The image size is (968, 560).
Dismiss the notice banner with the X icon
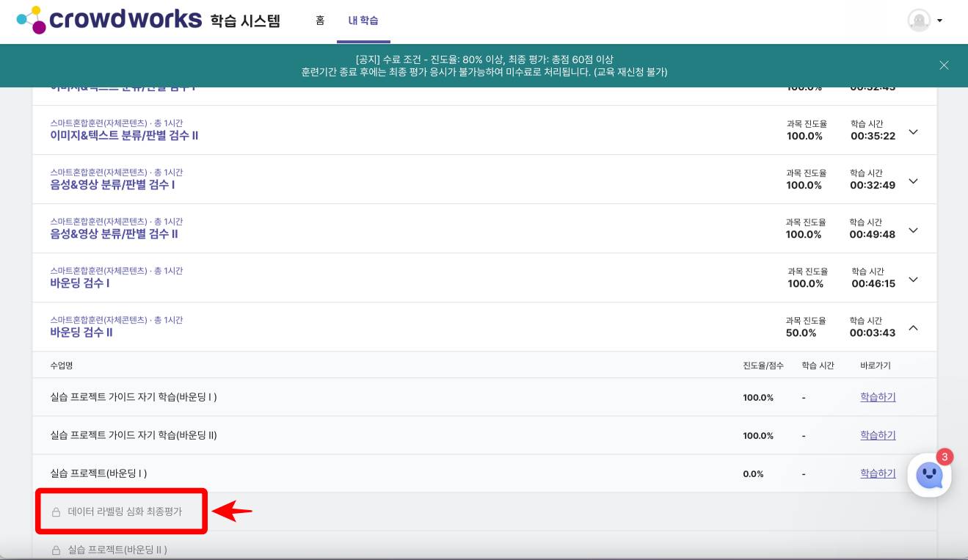[x=945, y=65]
